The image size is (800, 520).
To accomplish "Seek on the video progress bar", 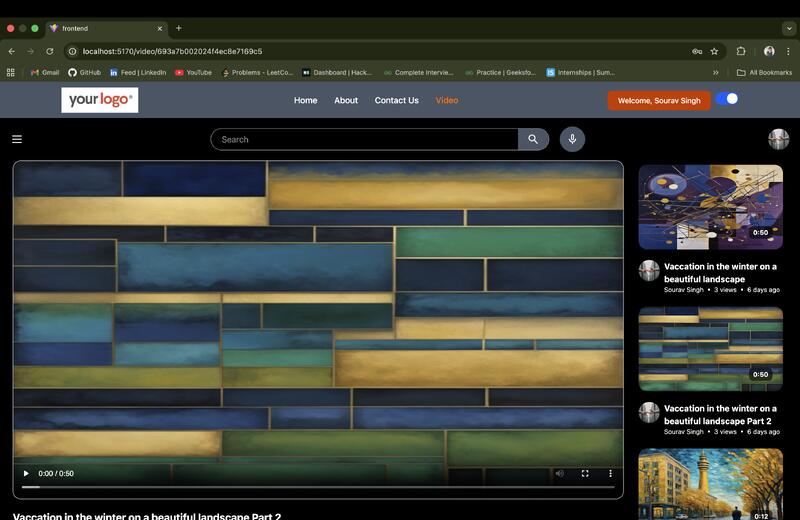I will (320, 487).
